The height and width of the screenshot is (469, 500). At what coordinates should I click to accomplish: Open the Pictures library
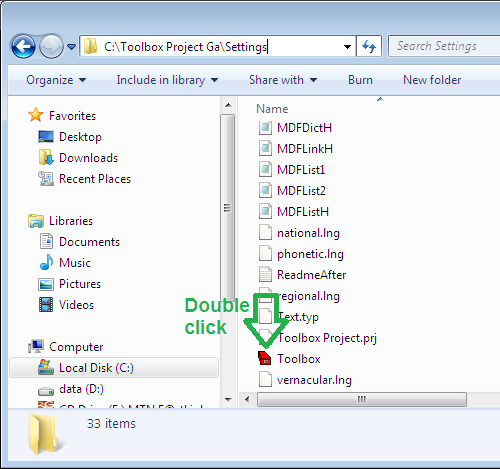click(80, 284)
